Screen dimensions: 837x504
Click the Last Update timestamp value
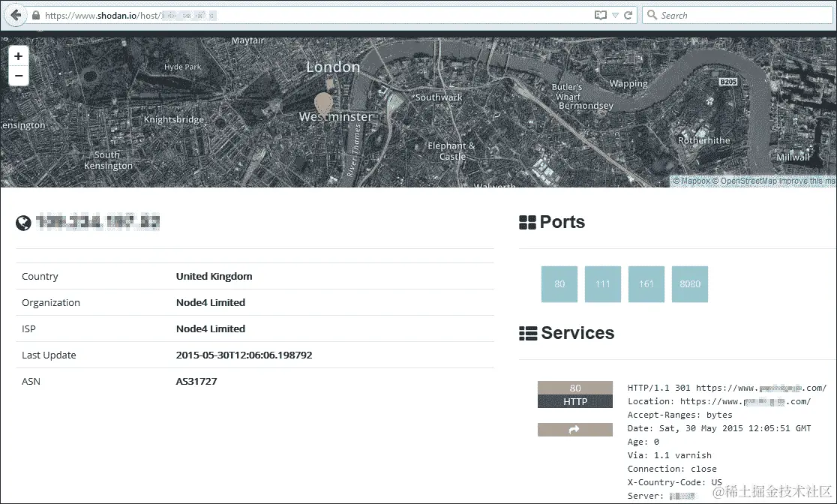click(x=244, y=355)
